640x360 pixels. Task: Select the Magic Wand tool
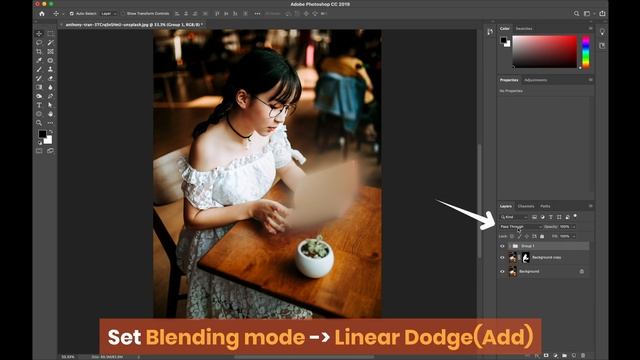(x=50, y=42)
